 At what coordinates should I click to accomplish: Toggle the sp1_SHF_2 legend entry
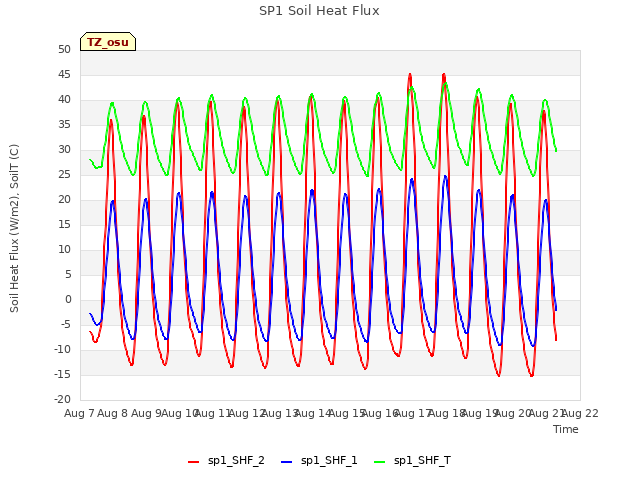click(226, 460)
